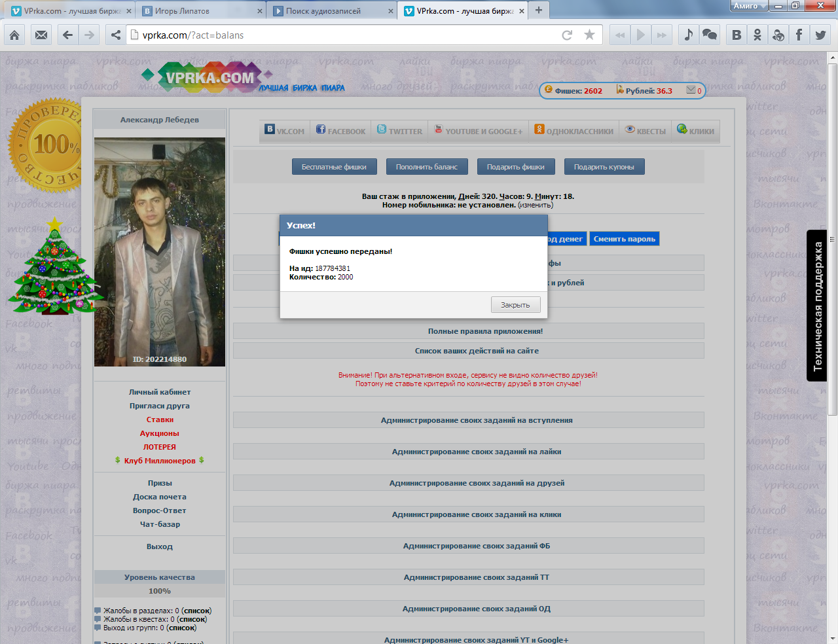
Task: Open the Odnoklassniki toolbar icon
Action: coord(757,35)
